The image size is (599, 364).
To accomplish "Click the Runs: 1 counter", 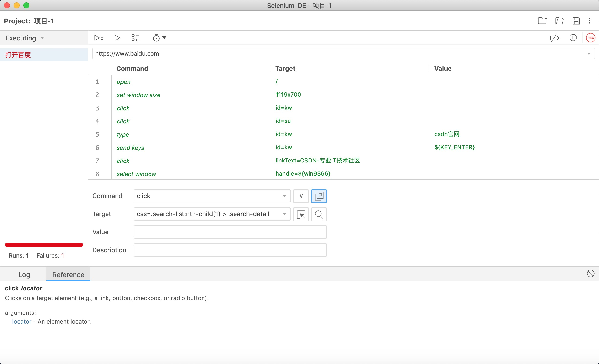I will tap(19, 256).
